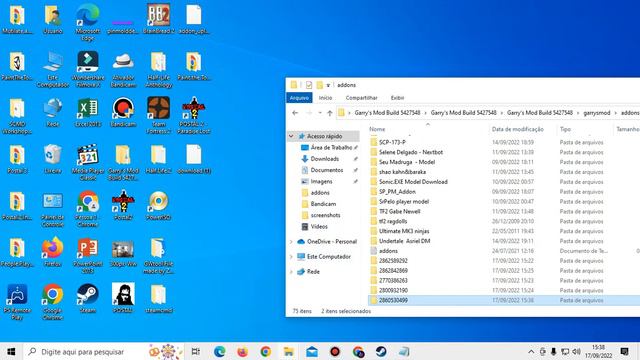Open the addon_upl file on desktop
The image size is (640, 360).
[194, 19]
